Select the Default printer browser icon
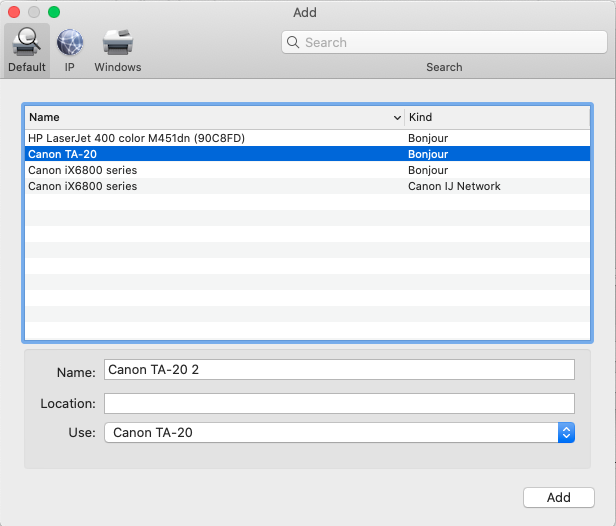The width and height of the screenshot is (616, 526). tap(27, 50)
